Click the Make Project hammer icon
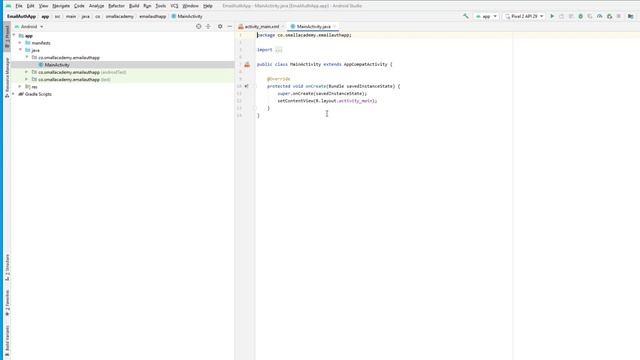Screen dimensions: 640x360 pyautogui.click(x=466, y=16)
